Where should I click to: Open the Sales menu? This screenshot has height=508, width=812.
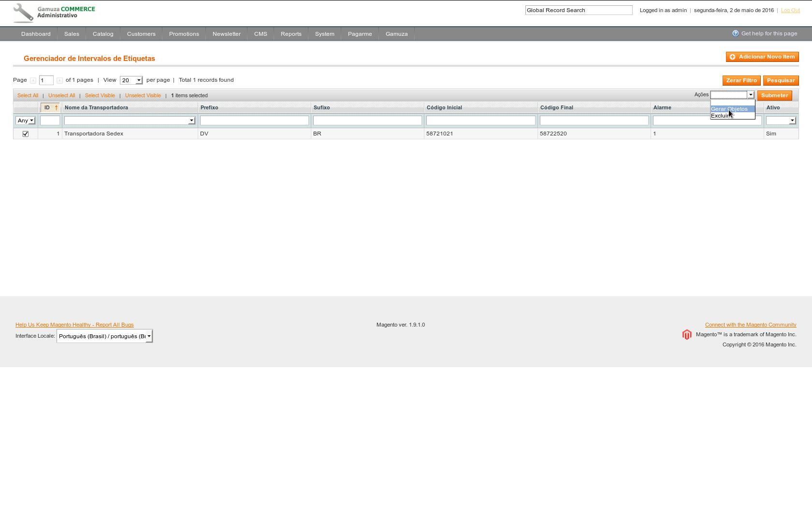[x=72, y=34]
